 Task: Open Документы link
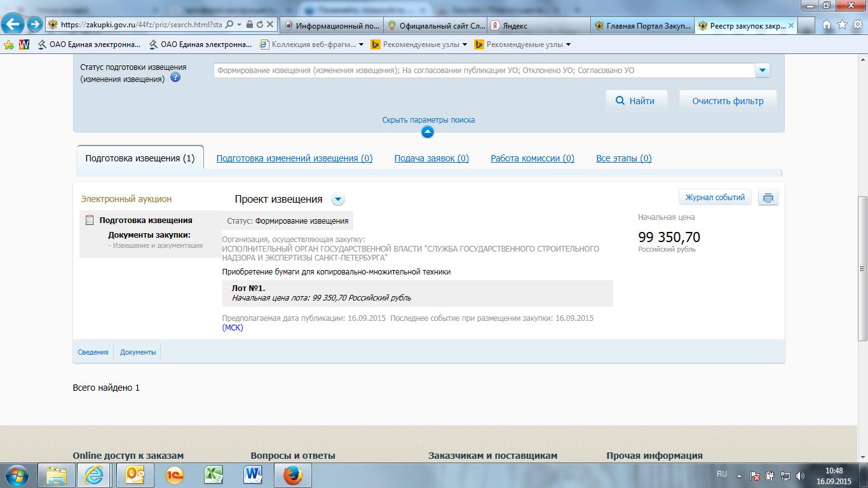138,352
